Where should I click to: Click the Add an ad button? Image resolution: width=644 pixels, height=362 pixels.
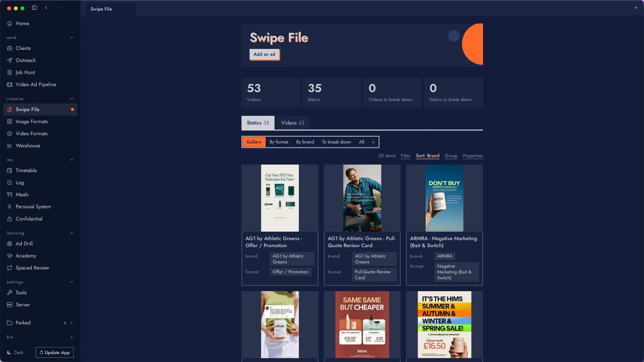pyautogui.click(x=264, y=54)
